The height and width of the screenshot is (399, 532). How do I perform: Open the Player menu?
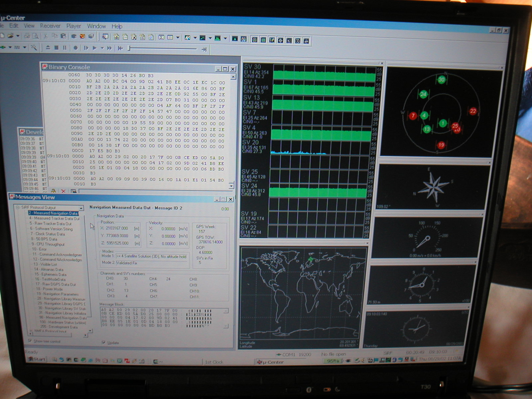(73, 26)
